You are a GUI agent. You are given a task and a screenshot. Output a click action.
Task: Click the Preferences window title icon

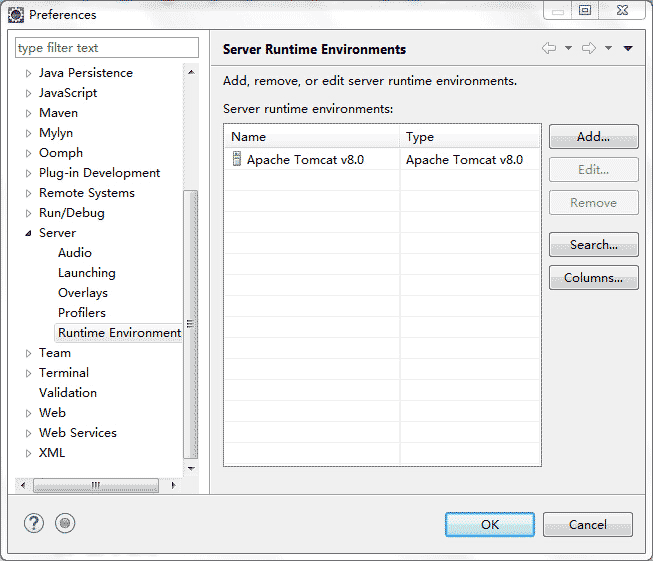tap(16, 14)
